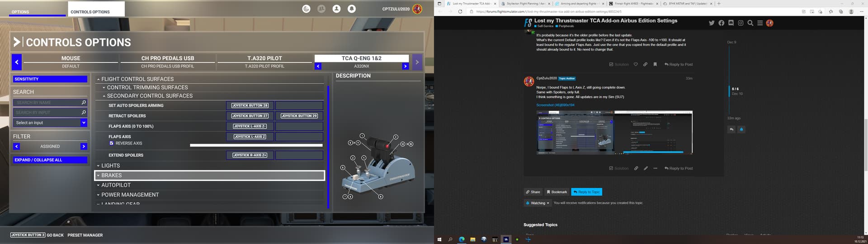Switch to Finnair flight Flightradar browser tab
The height and width of the screenshot is (244, 868).
point(634,4)
